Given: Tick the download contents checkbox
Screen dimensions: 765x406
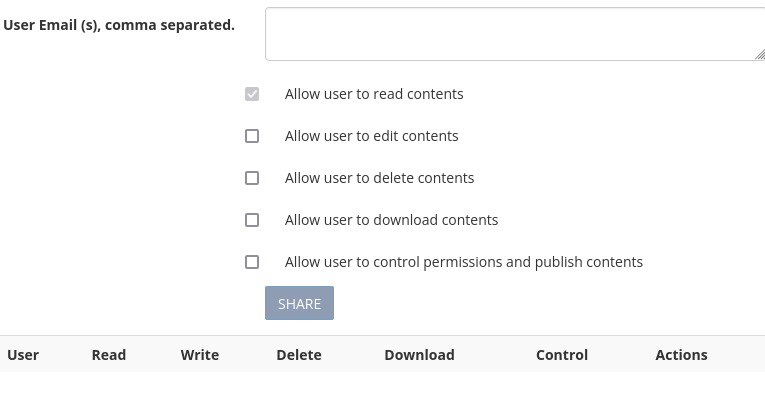Looking at the screenshot, I should (x=252, y=220).
